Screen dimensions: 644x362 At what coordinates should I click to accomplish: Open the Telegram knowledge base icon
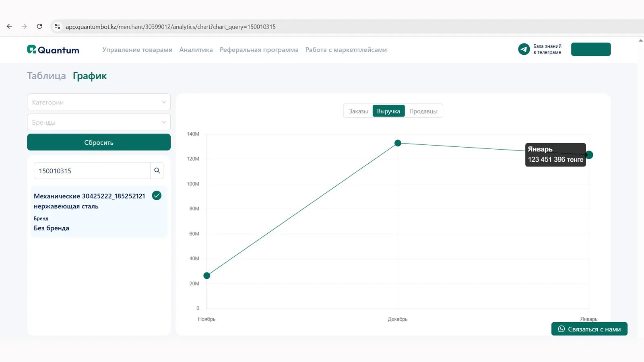[x=524, y=49]
